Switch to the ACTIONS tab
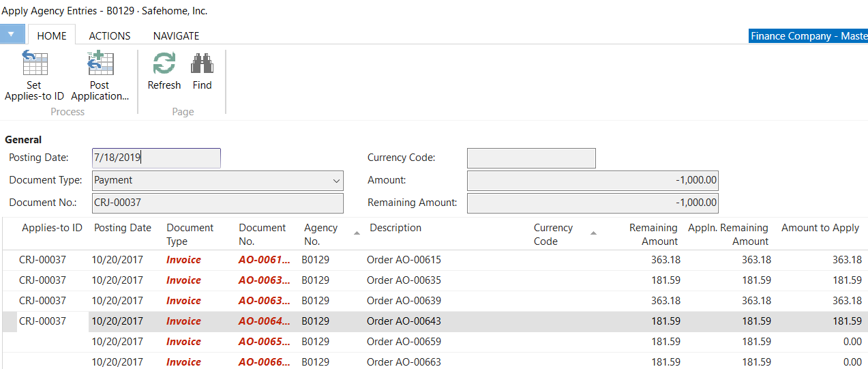 click(109, 35)
